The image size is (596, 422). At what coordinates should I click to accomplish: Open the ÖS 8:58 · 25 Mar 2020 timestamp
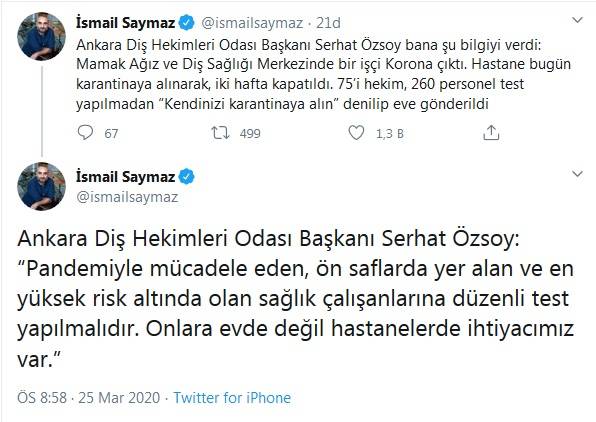(x=89, y=398)
